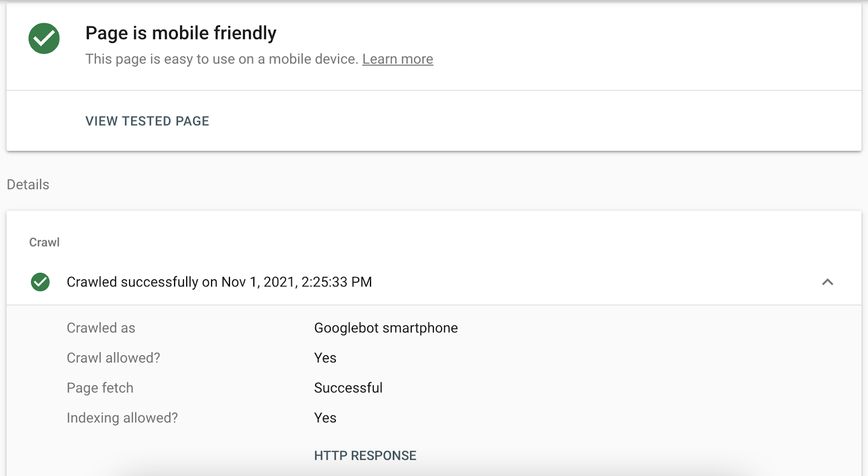Select the Details section heading
868x476 pixels.
pos(27,184)
